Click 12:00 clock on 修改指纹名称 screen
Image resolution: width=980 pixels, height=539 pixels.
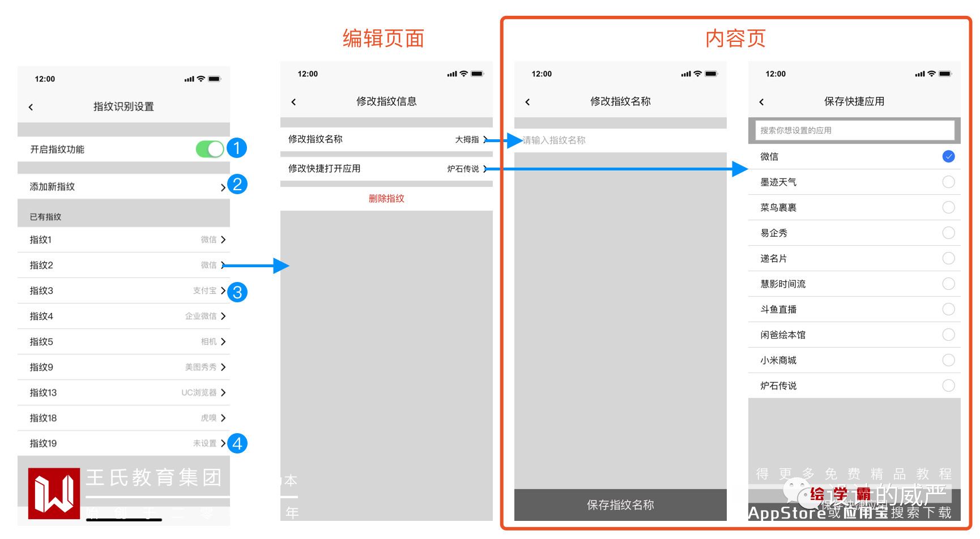pos(542,74)
